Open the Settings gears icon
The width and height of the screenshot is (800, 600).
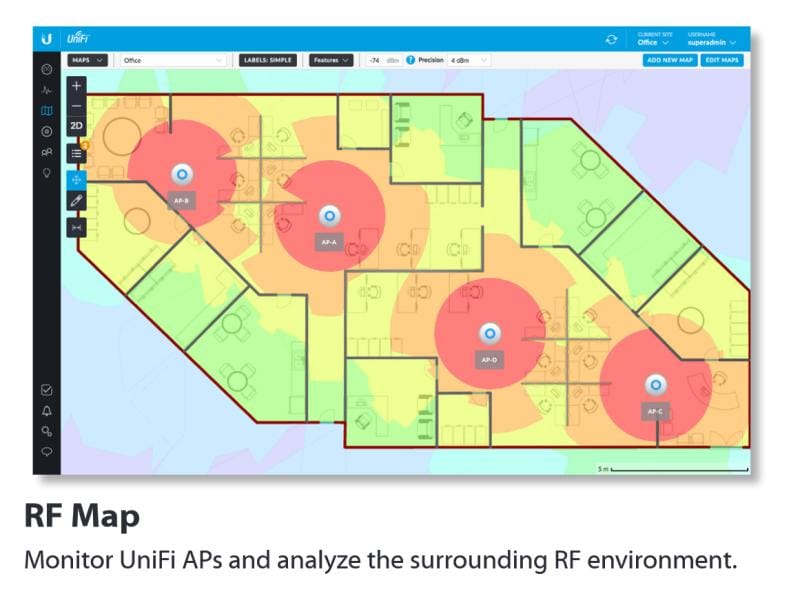pos(46,432)
